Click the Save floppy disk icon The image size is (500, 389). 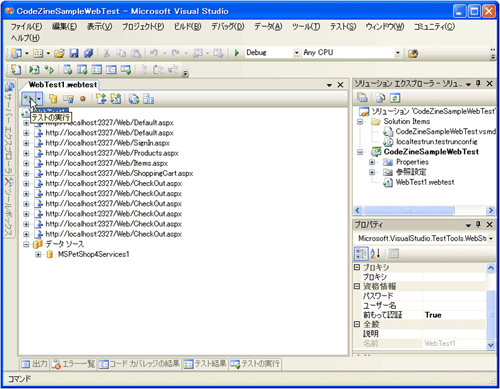click(74, 53)
